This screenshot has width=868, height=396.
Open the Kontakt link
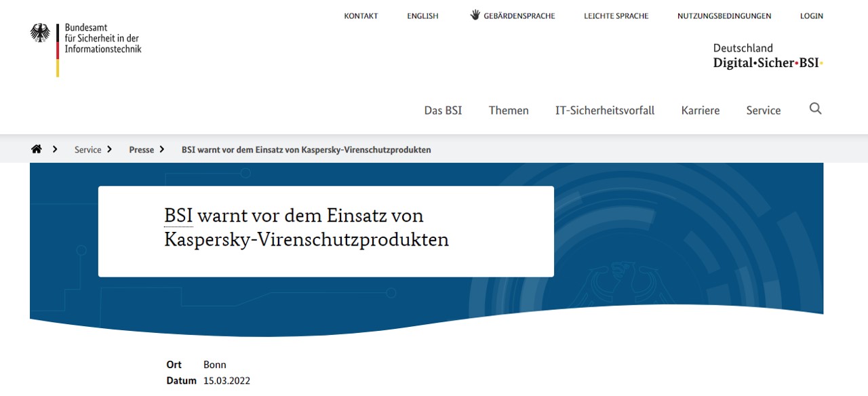pos(361,16)
